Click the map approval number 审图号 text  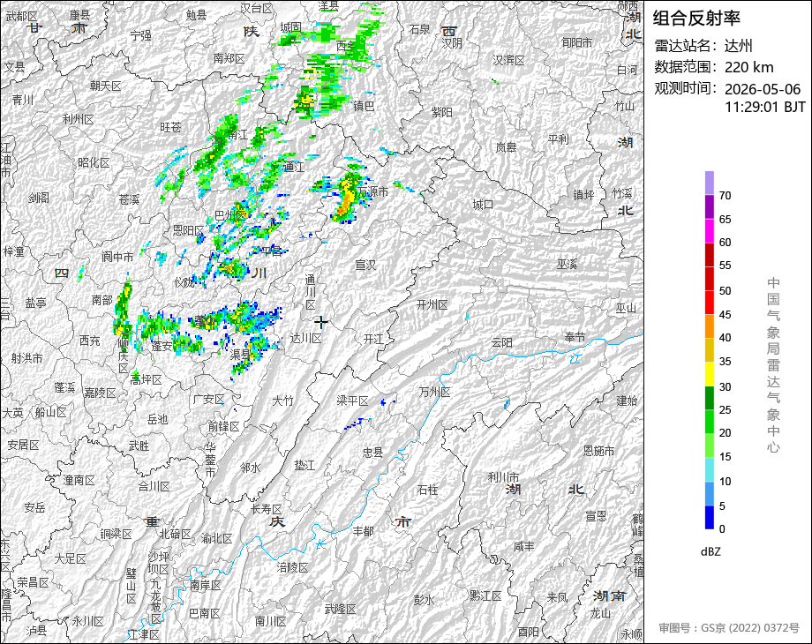click(729, 628)
